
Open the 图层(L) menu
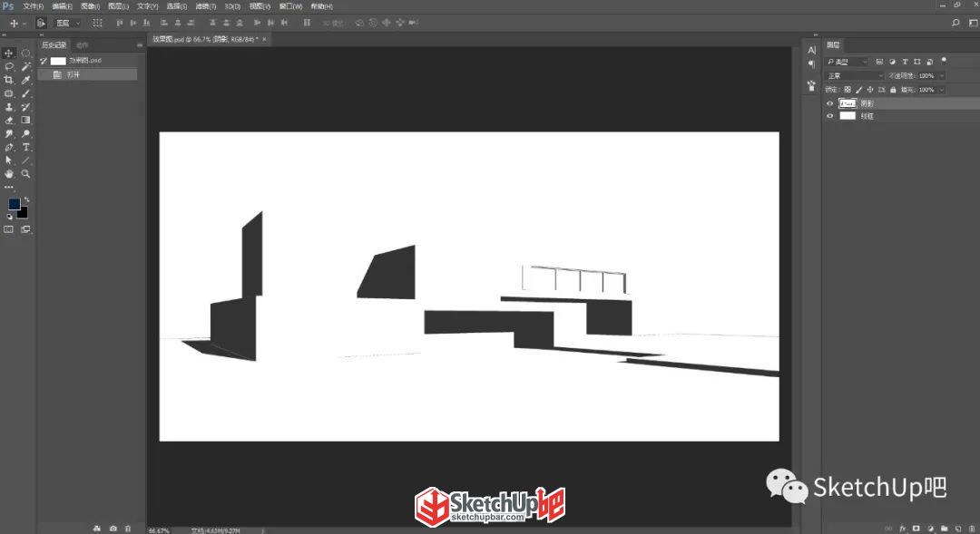118,6
